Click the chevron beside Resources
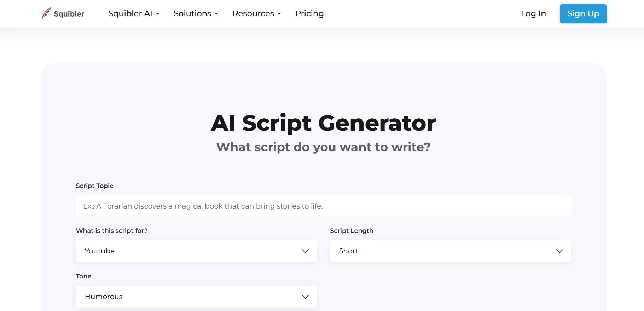The height and width of the screenshot is (311, 644). coord(279,14)
